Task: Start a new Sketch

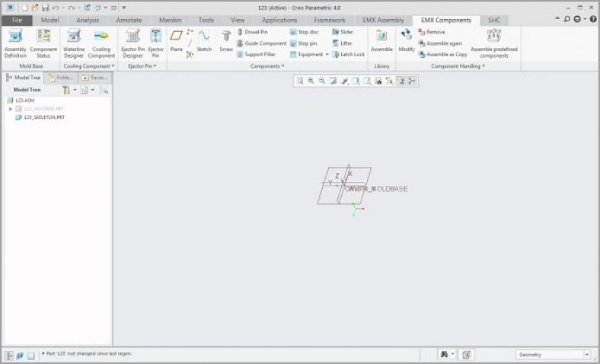Action: click(204, 41)
